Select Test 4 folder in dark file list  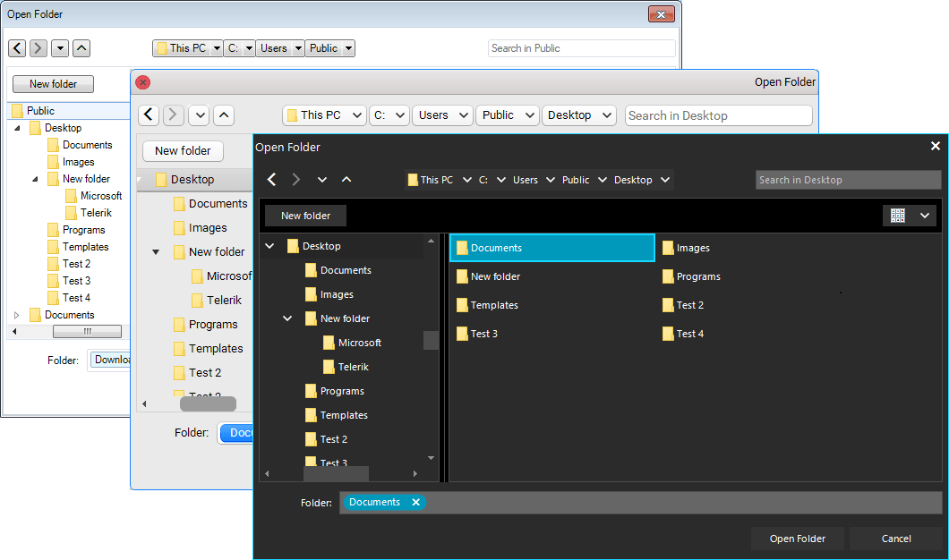pos(683,333)
